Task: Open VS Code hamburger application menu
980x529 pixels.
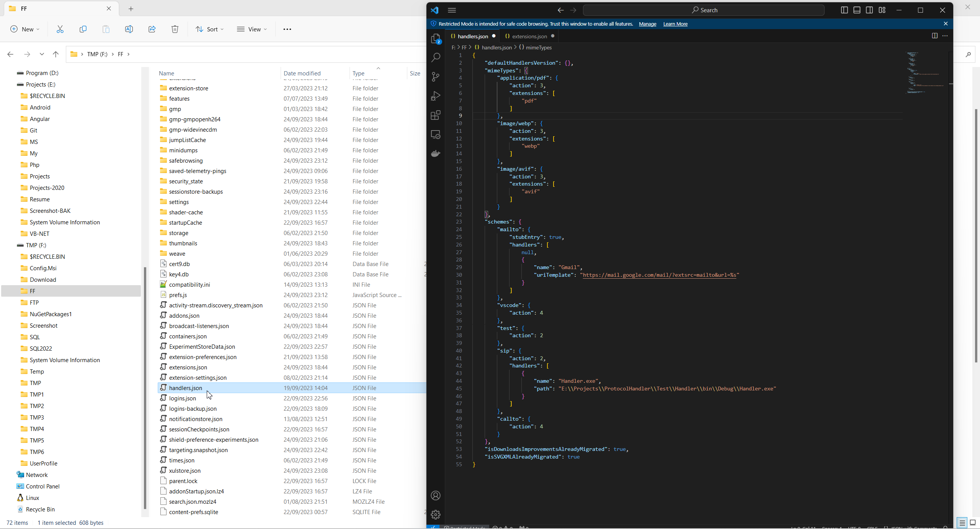Action: (x=452, y=10)
